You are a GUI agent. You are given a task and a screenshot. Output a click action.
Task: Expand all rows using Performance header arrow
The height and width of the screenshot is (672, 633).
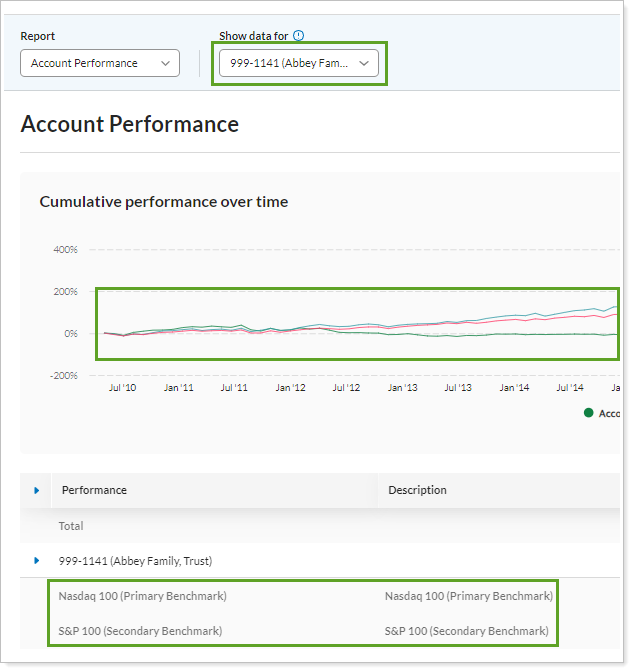pyautogui.click(x=37, y=490)
